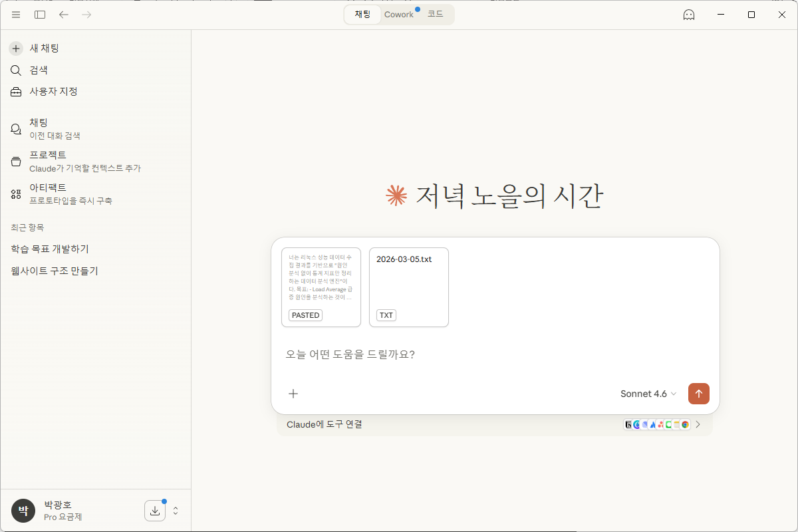
Task: Click the PASTED attachment thumbnail
Action: pos(321,287)
